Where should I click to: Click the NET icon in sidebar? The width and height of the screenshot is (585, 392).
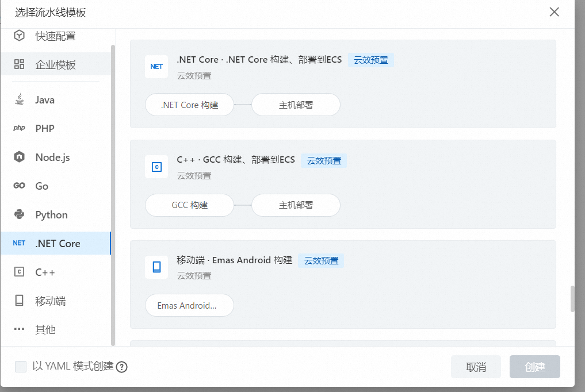[19, 243]
